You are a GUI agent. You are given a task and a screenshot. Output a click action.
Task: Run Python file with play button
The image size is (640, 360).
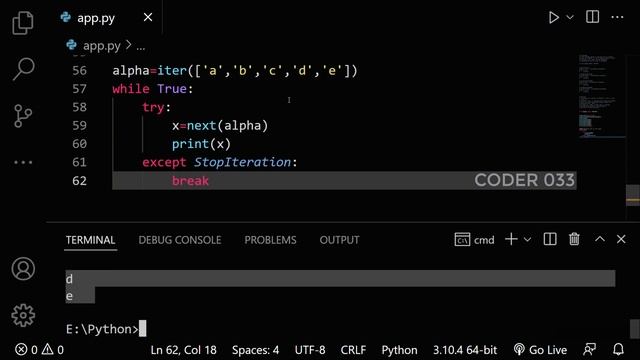pos(553,18)
